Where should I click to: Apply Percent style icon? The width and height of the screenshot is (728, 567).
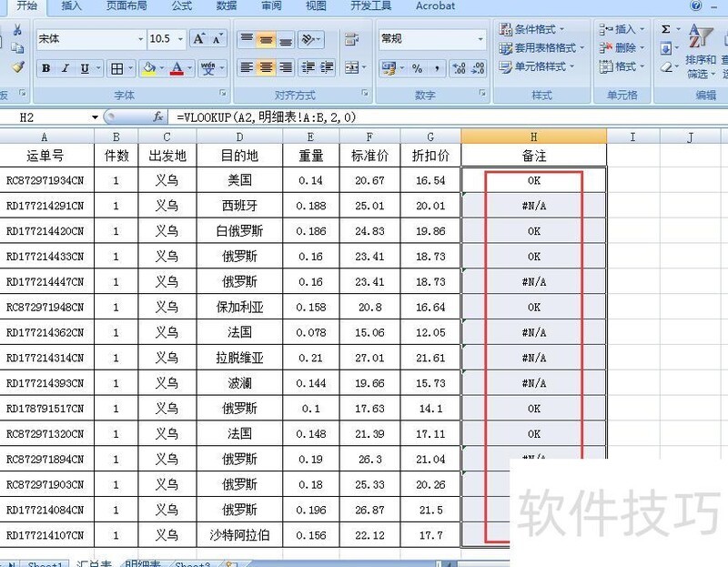(x=415, y=68)
